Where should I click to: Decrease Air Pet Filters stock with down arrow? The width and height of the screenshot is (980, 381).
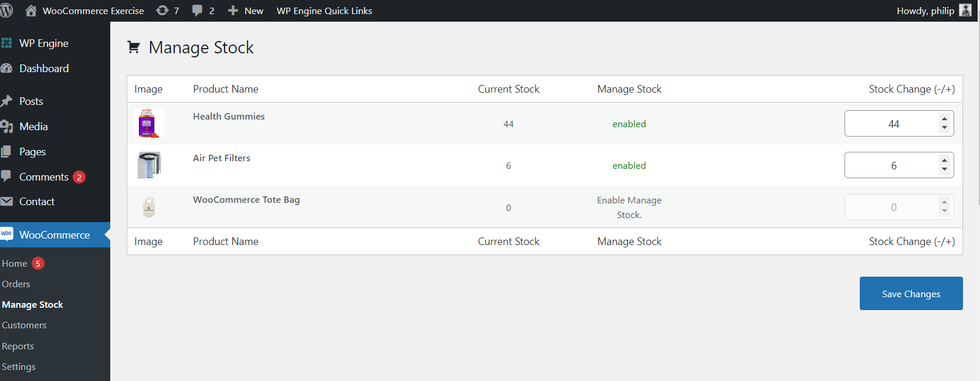[944, 169]
